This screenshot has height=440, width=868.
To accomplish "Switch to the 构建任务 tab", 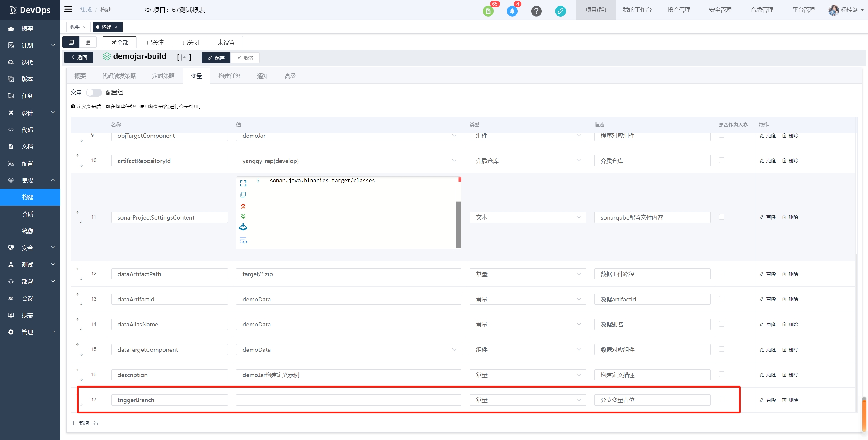I will pyautogui.click(x=229, y=76).
